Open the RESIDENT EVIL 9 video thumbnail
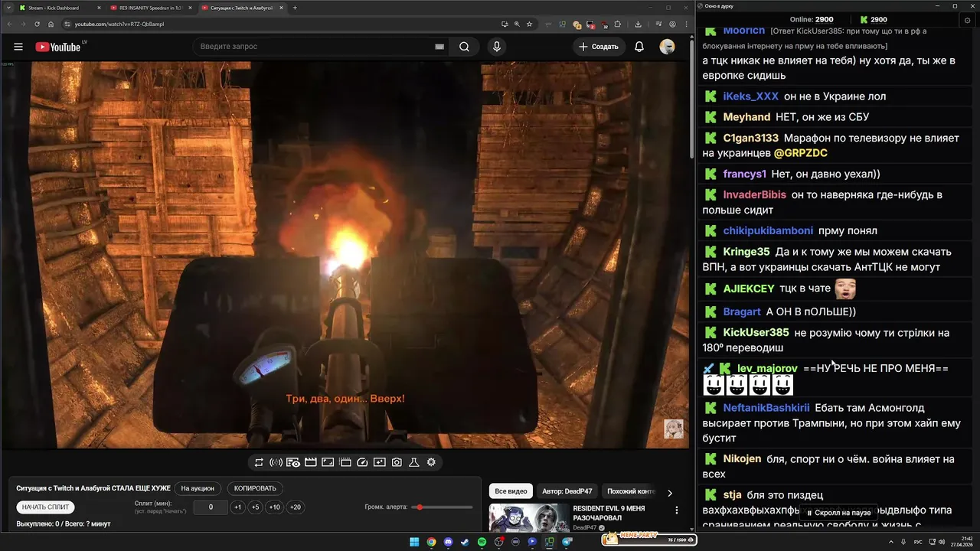 pyautogui.click(x=528, y=517)
